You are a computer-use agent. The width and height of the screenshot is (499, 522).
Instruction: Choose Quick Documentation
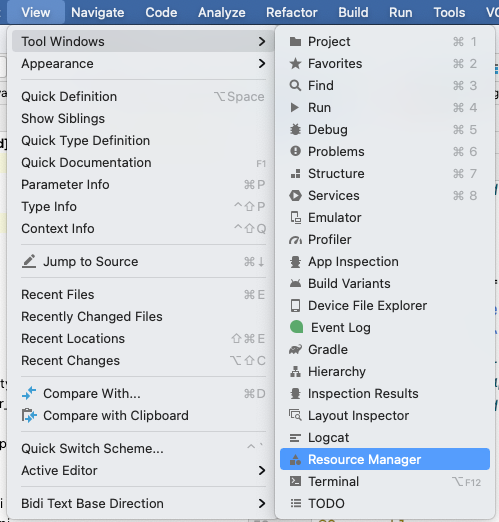(143, 163)
